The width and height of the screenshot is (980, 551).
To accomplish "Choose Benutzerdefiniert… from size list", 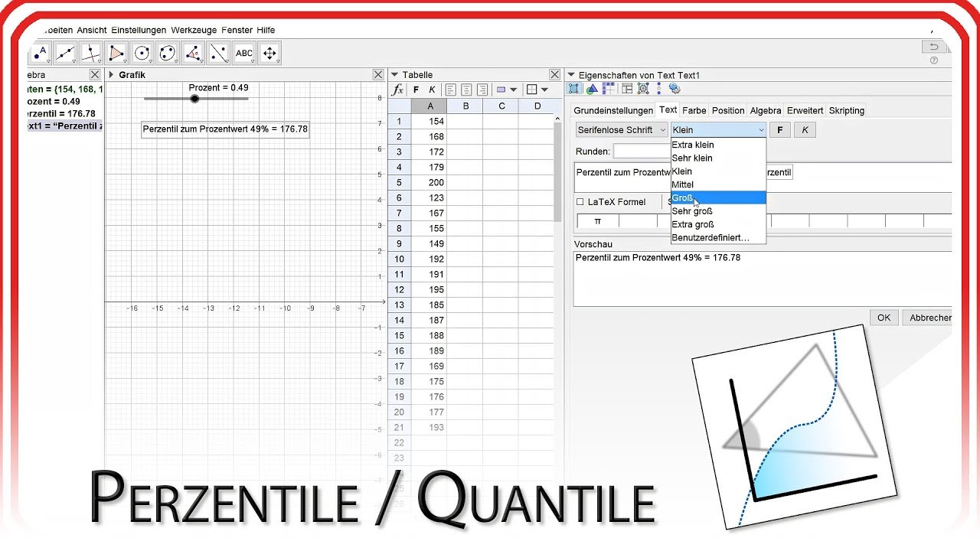I will tap(718, 237).
